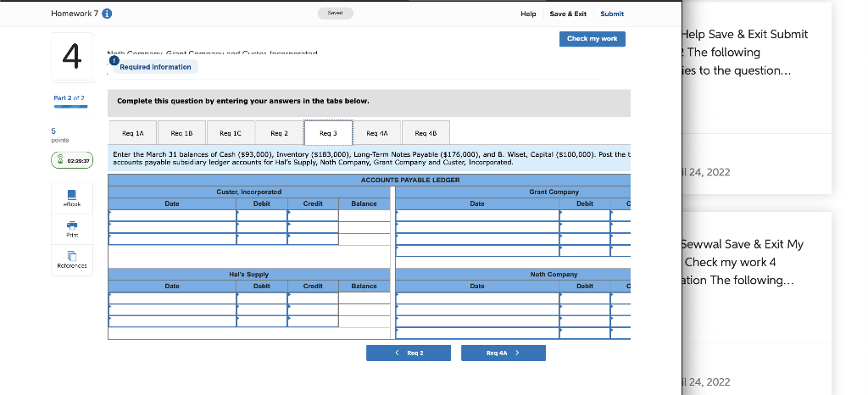Open the Req 4B tab
The height and width of the screenshot is (395, 868).
(x=426, y=133)
